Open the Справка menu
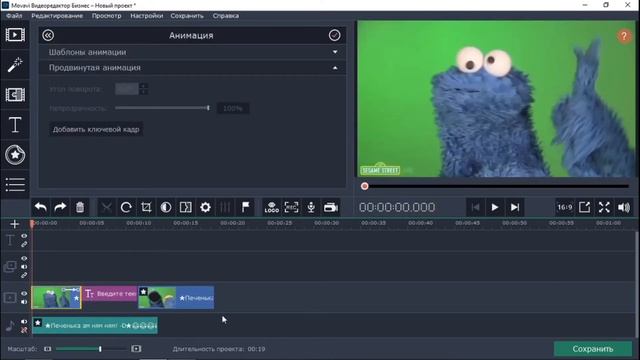This screenshot has width=640, height=360. click(226, 16)
